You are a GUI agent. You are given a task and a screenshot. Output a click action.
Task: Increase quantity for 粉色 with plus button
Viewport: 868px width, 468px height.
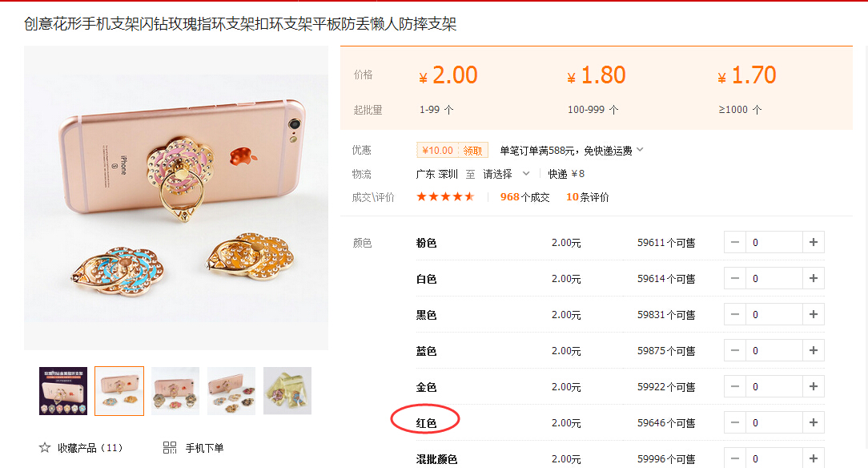814,242
